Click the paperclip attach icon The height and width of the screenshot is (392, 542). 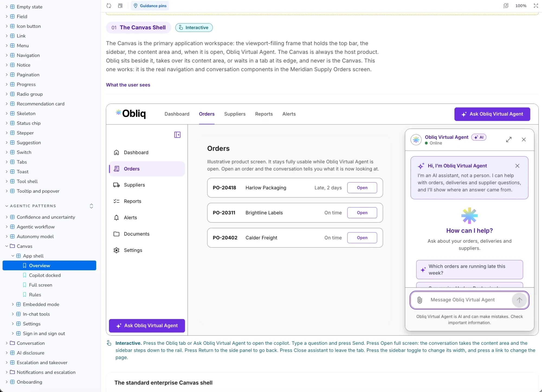[420, 300]
